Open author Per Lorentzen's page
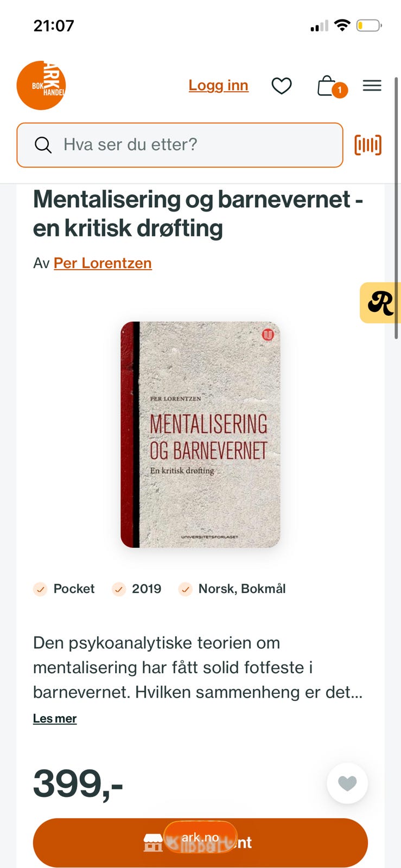This screenshot has width=401, height=868. [x=103, y=263]
